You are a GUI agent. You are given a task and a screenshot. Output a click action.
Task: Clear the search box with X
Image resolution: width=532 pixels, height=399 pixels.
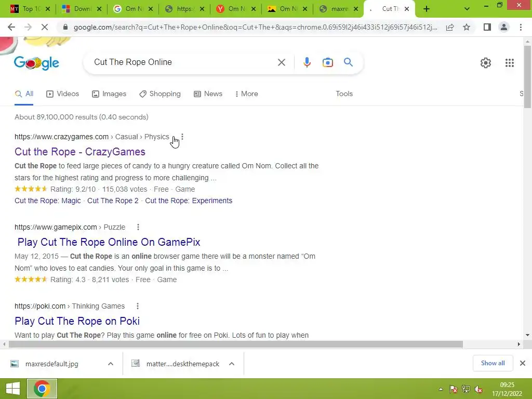[281, 62]
